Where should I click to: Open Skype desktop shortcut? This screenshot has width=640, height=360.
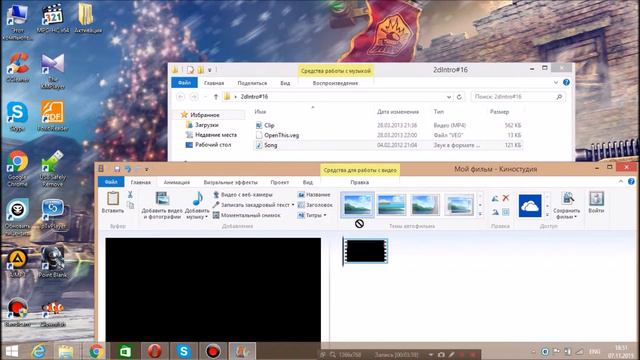pos(17,117)
